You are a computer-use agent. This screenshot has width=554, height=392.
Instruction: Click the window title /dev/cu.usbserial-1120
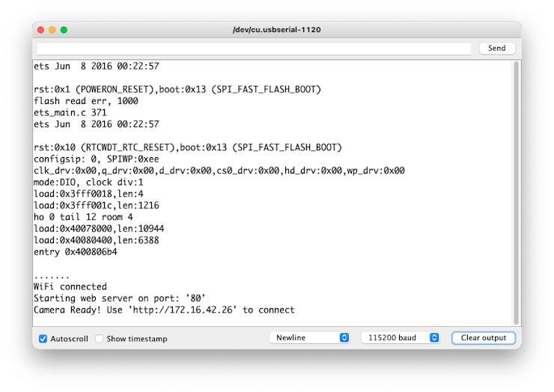[277, 30]
